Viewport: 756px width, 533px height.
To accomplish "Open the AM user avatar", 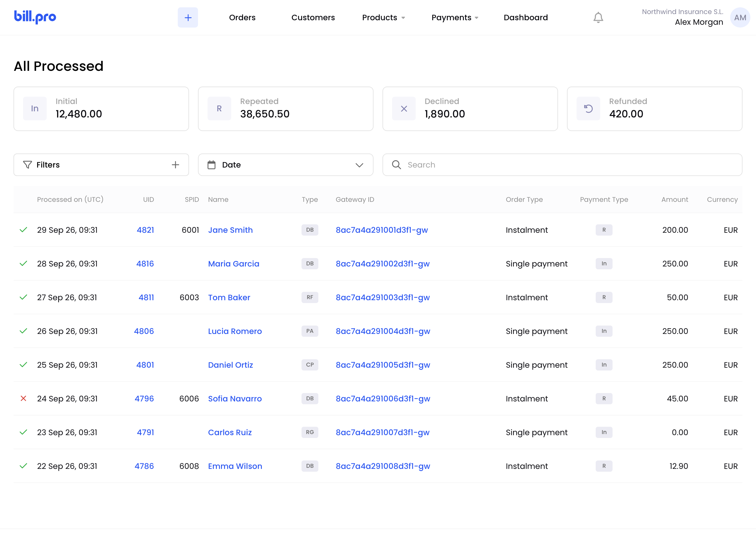I will tap(740, 17).
